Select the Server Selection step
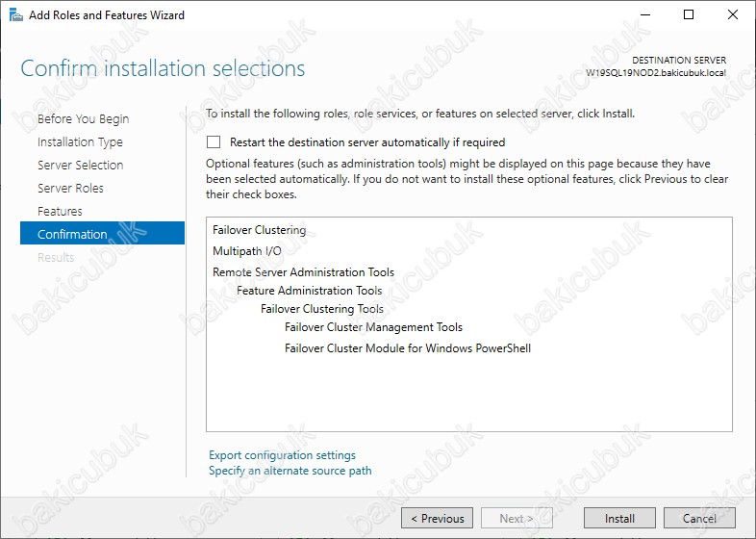The height and width of the screenshot is (539, 756). (x=80, y=166)
